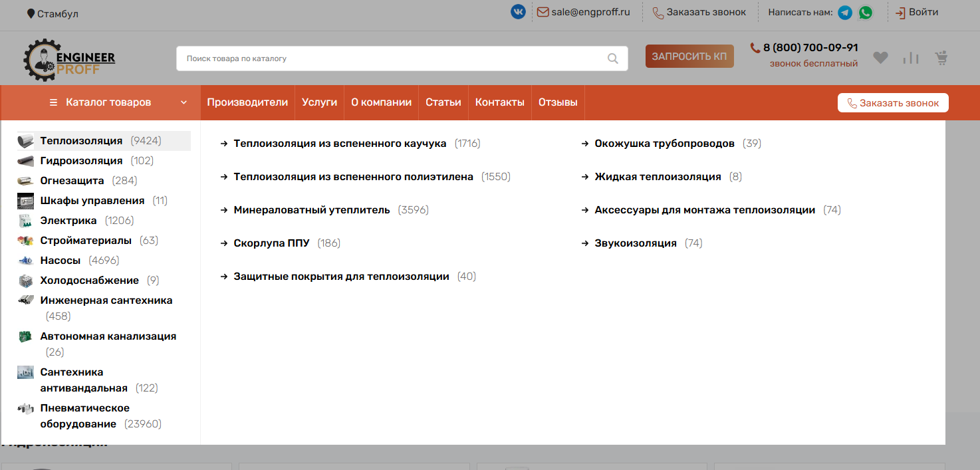Open the product comparison bars icon
The width and height of the screenshot is (980, 470).
point(911,58)
